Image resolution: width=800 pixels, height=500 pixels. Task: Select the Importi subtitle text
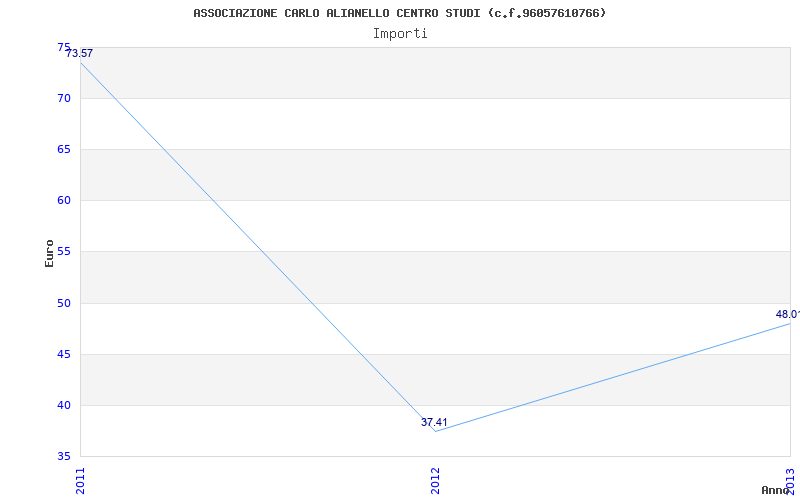pyautogui.click(x=399, y=33)
